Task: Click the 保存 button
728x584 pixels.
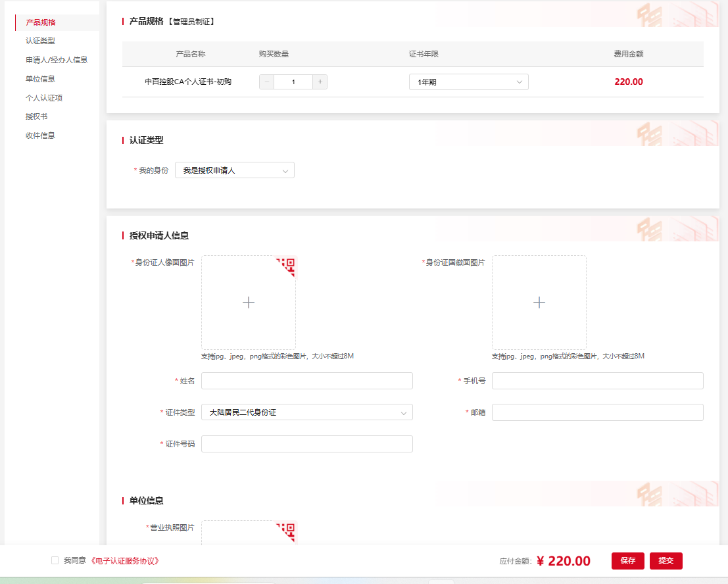Action: coord(628,561)
